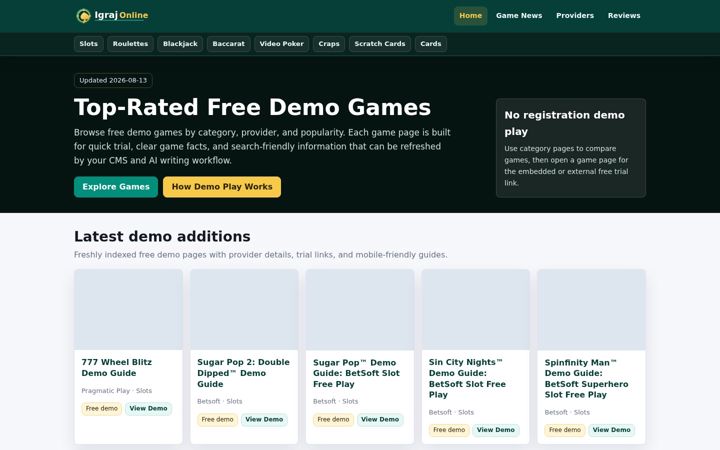View Demo for 777 Wheel Blitz

pos(148,409)
